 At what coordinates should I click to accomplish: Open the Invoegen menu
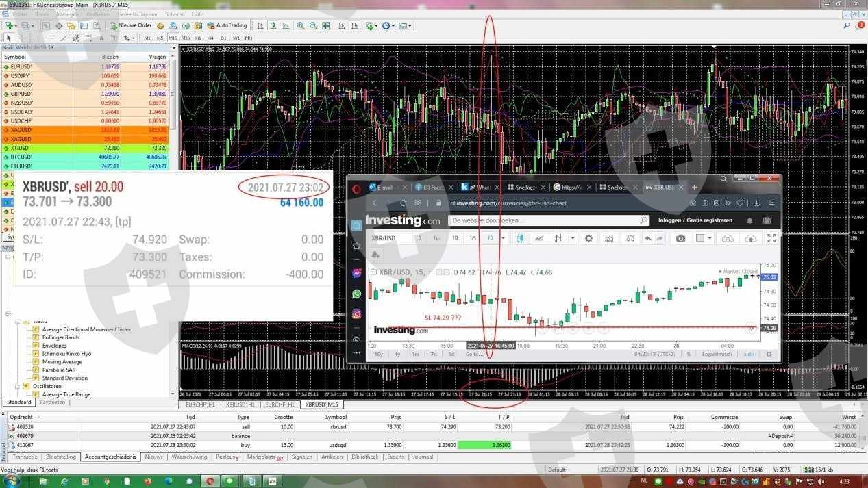coord(66,14)
